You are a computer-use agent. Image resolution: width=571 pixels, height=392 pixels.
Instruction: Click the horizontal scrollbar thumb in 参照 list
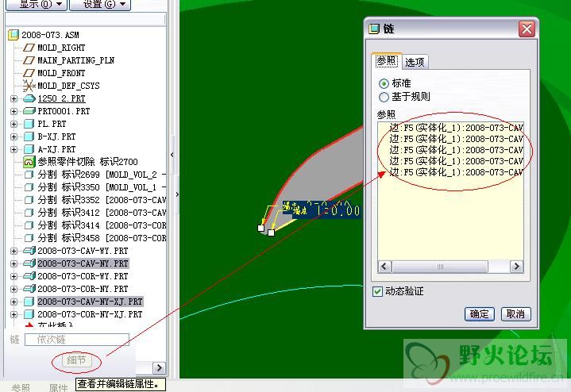[440, 267]
